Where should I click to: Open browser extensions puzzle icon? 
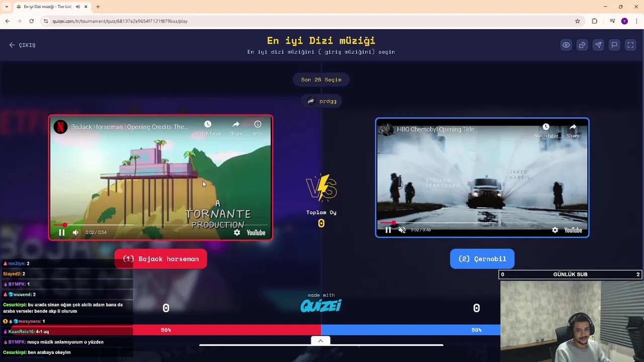pyautogui.click(x=595, y=21)
